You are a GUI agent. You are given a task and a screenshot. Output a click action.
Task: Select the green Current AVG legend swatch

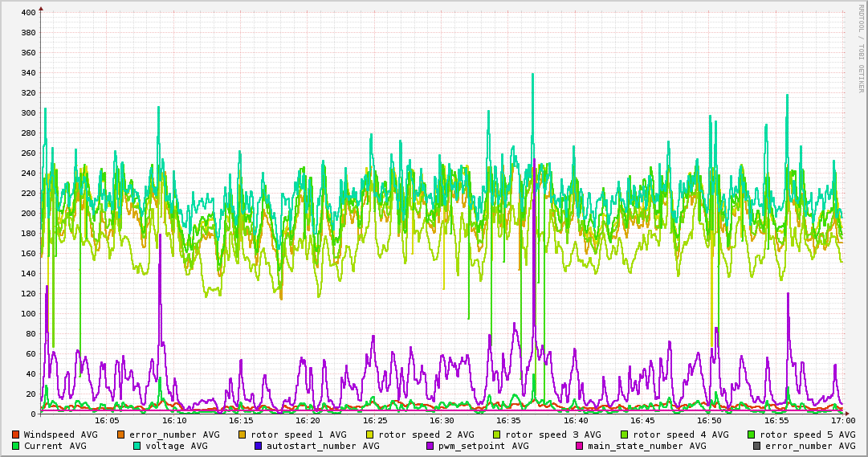pyautogui.click(x=15, y=446)
